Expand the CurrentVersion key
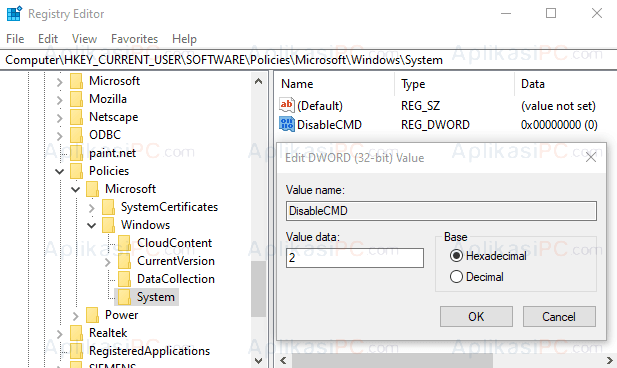Screen dimensions: 617x368 [108, 262]
